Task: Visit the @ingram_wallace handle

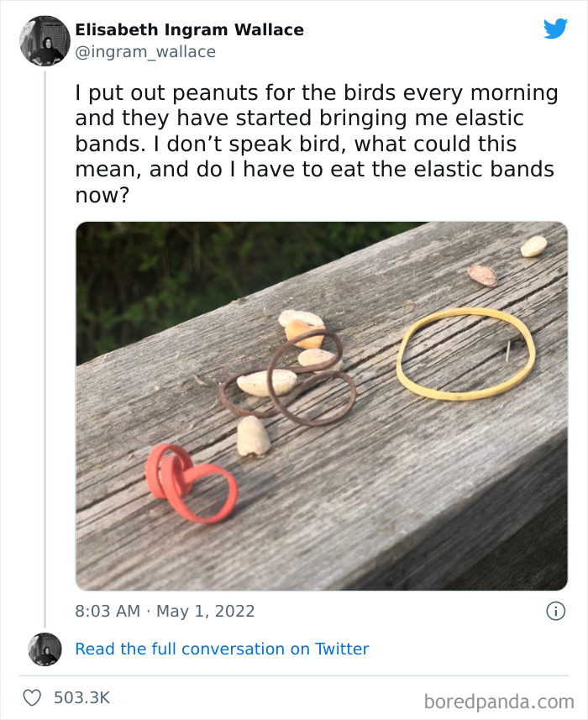Action: pos(145,52)
